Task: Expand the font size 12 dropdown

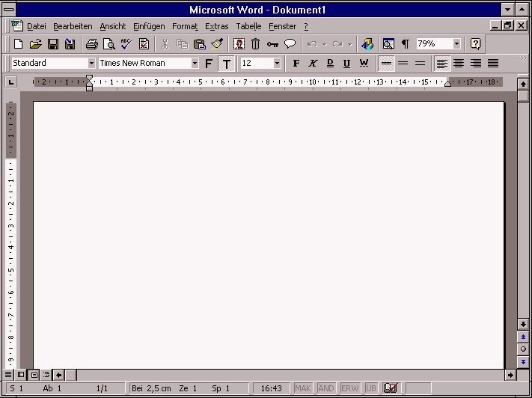Action: [277, 63]
